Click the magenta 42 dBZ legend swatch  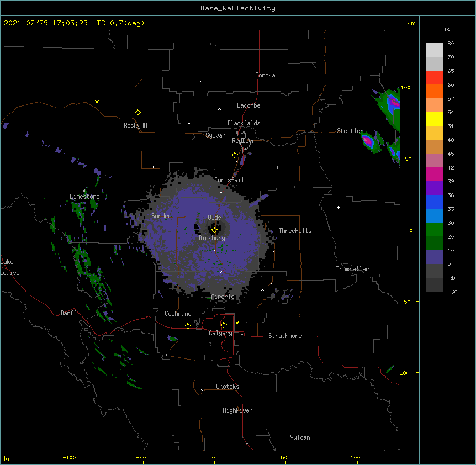pos(434,174)
